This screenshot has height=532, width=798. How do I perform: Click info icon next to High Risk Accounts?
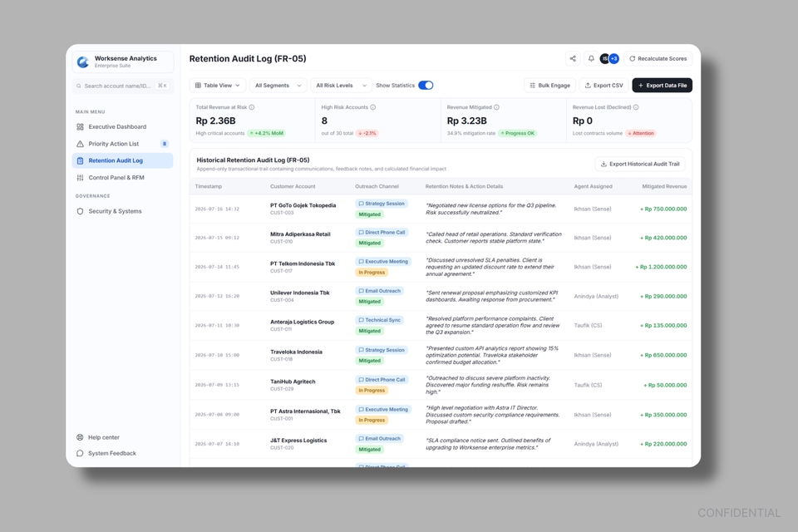point(373,107)
